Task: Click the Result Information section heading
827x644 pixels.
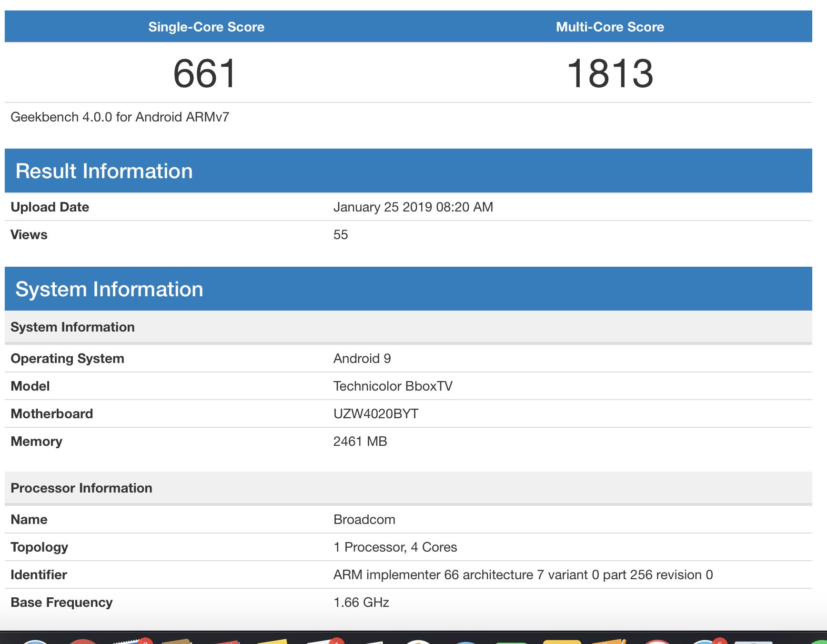Action: [104, 171]
